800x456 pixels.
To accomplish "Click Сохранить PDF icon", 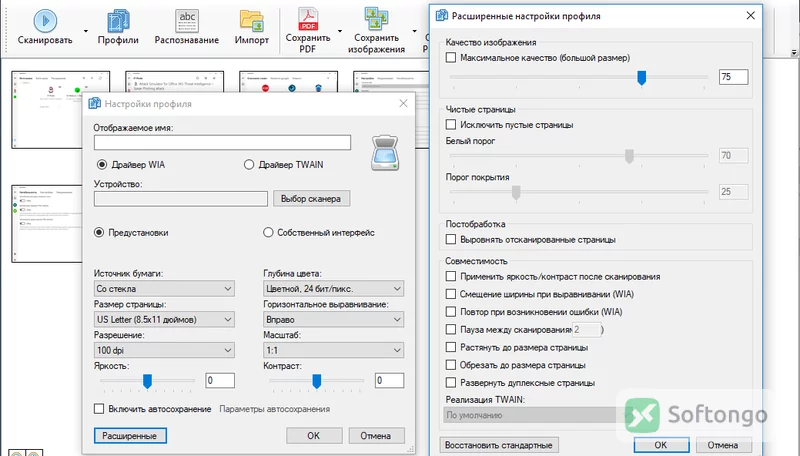I will [x=308, y=19].
